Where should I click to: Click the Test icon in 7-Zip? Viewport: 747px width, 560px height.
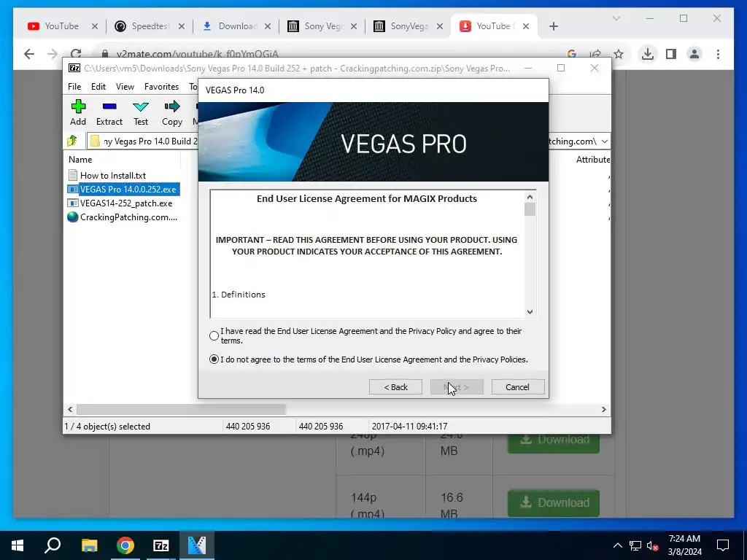click(x=141, y=112)
